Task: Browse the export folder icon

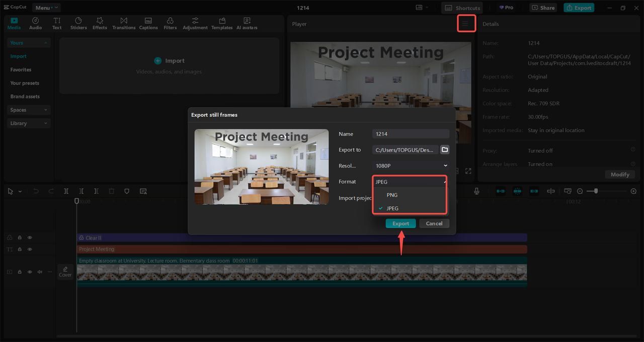Action: [x=445, y=149]
